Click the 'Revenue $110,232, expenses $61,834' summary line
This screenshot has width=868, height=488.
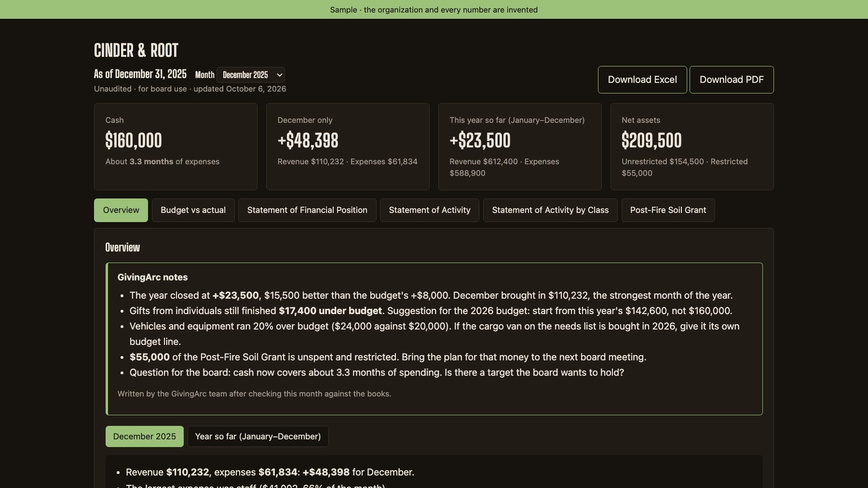click(270, 473)
